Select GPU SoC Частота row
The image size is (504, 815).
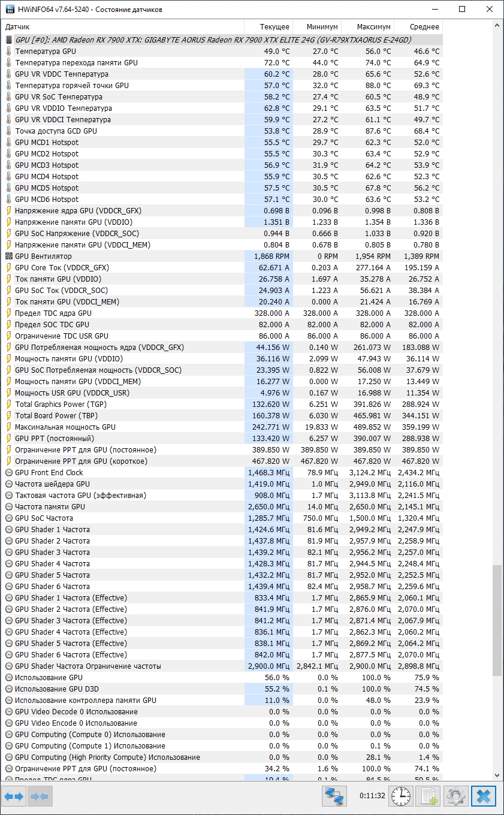[x=222, y=518]
